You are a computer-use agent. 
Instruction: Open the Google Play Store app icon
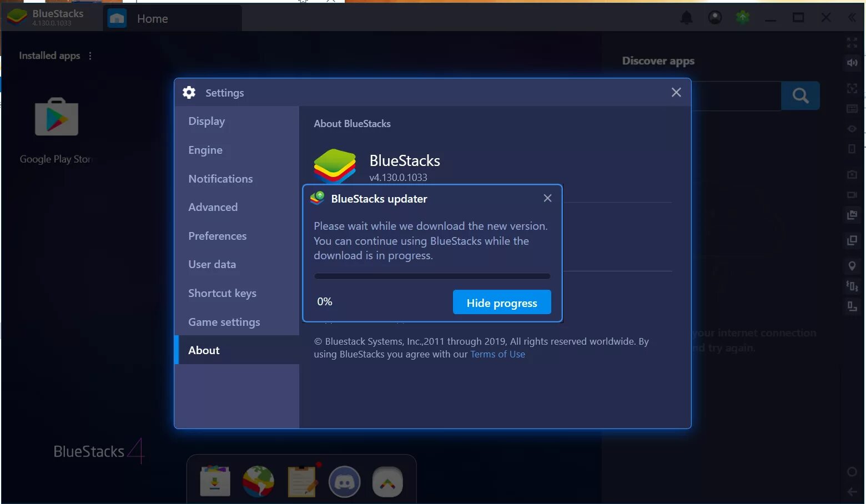57,117
